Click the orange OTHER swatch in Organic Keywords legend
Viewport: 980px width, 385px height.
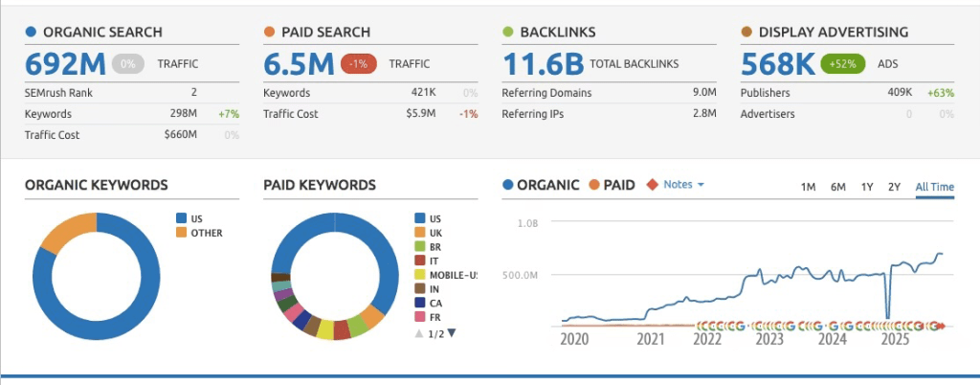click(x=181, y=233)
